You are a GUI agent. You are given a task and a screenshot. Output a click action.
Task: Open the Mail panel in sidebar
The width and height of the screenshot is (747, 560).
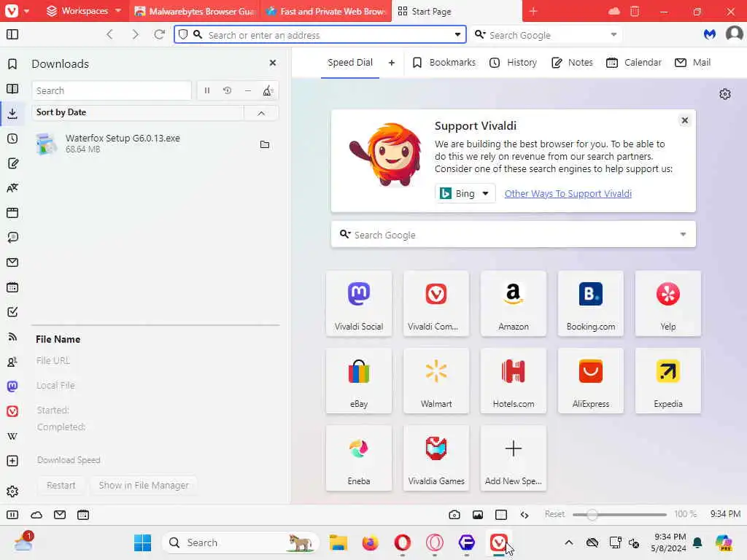click(12, 262)
